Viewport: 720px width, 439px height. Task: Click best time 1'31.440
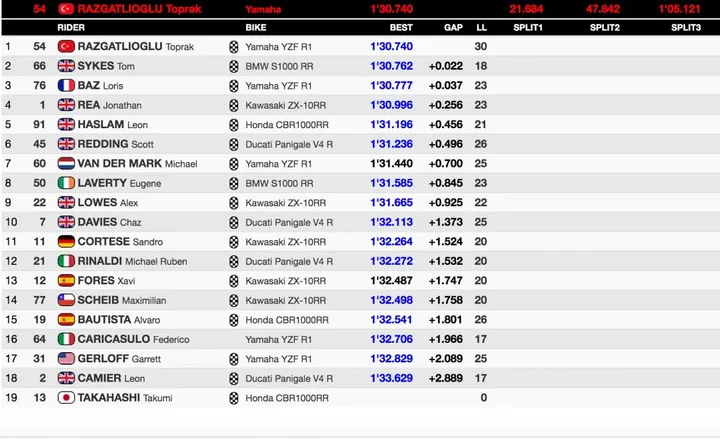[x=391, y=163]
